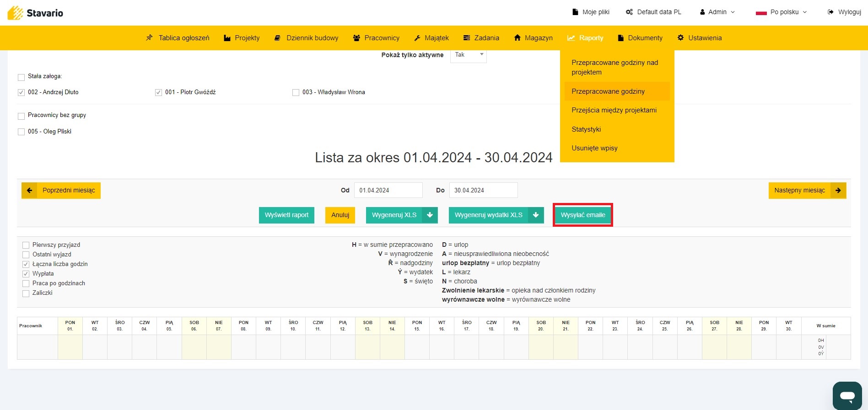Image resolution: width=868 pixels, height=410 pixels.
Task: Uncheck the Wypłata option
Action: pos(26,274)
